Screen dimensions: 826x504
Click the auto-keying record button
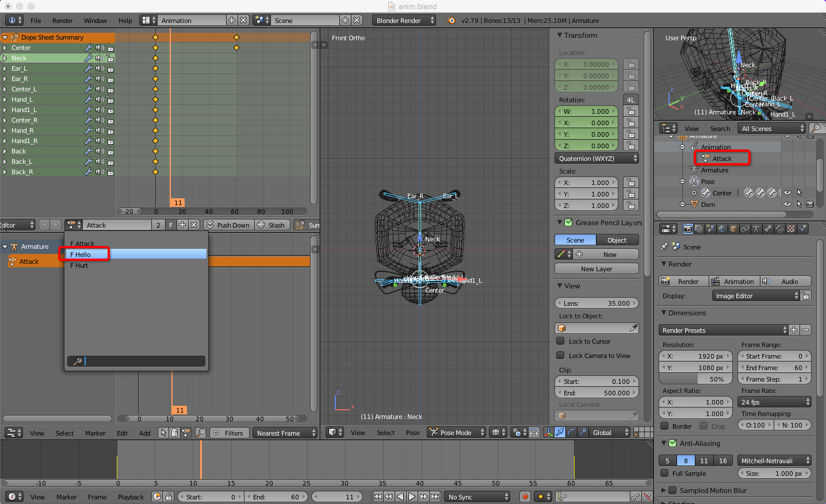coord(525,497)
